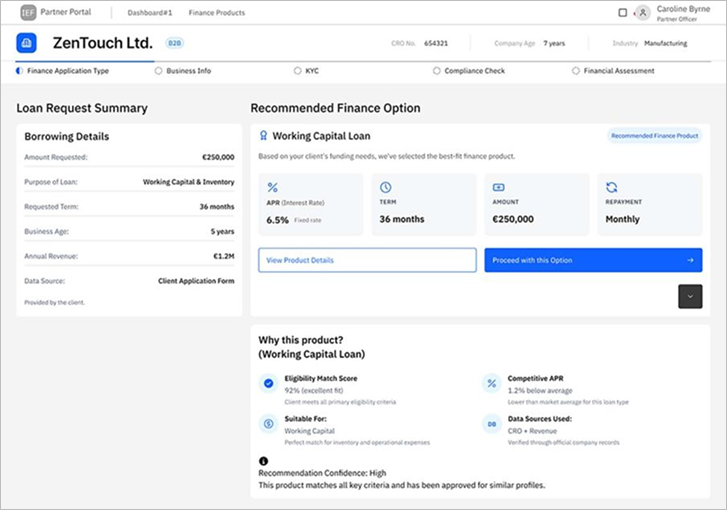Click the blue ZenTouch company building icon
Viewport: 727px width, 510px height.
(27, 43)
